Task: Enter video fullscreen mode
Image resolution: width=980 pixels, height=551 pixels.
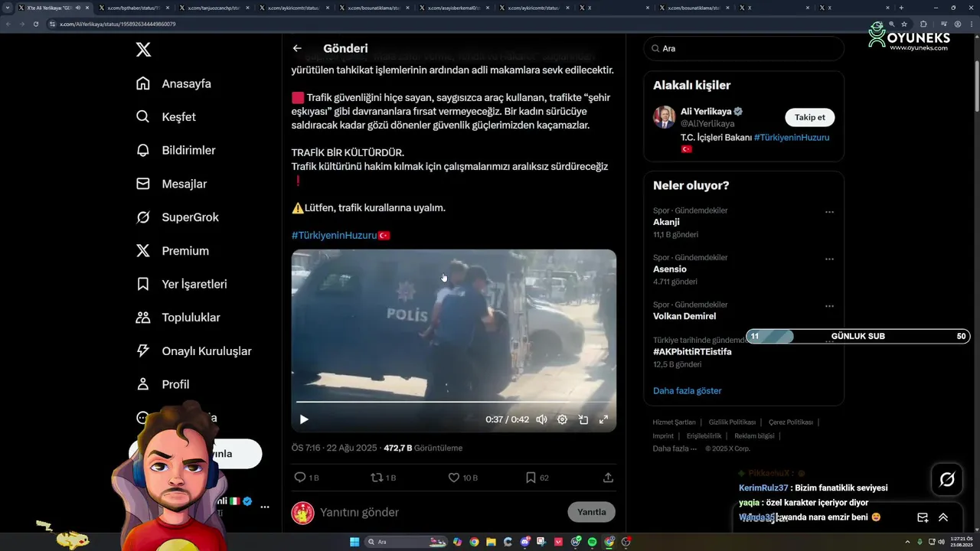Action: (x=603, y=419)
